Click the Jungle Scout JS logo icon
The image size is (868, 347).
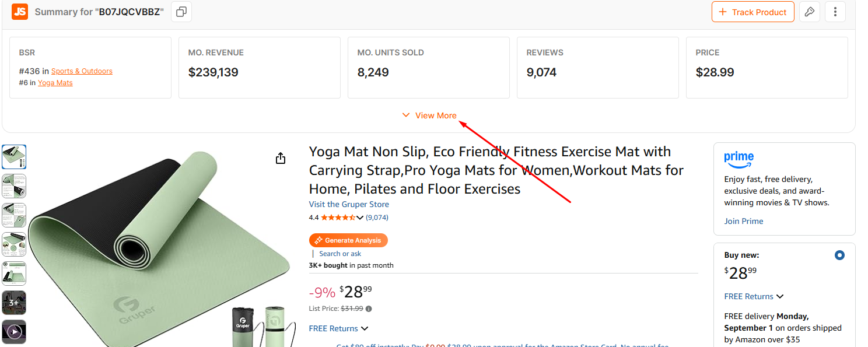[20, 12]
